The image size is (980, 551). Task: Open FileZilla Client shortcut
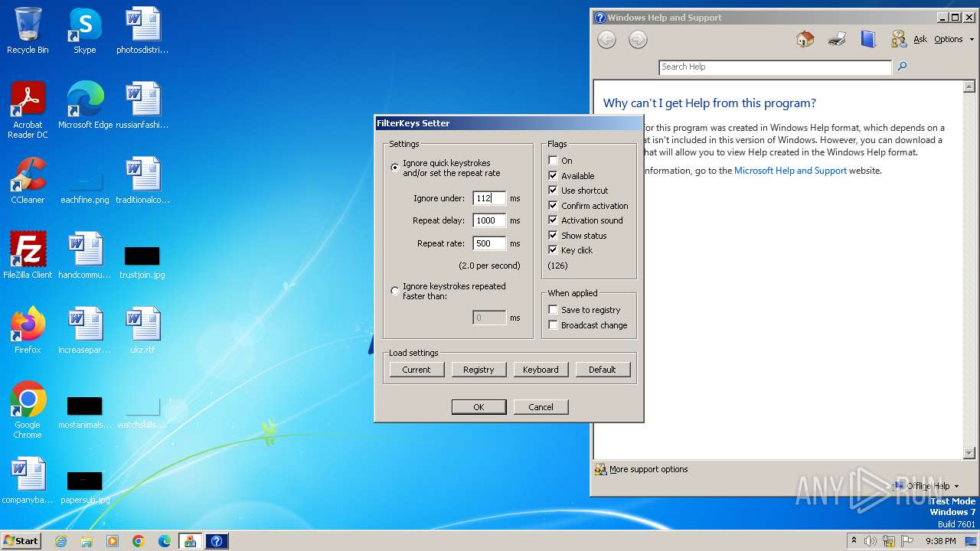[28, 255]
